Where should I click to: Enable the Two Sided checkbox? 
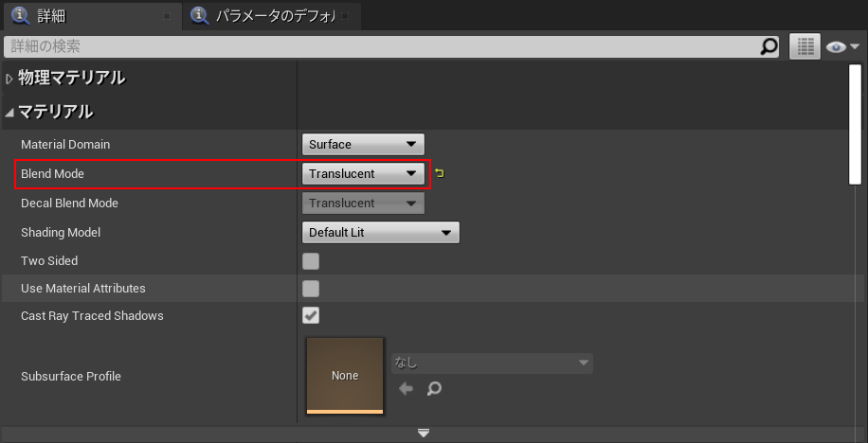[x=311, y=261]
